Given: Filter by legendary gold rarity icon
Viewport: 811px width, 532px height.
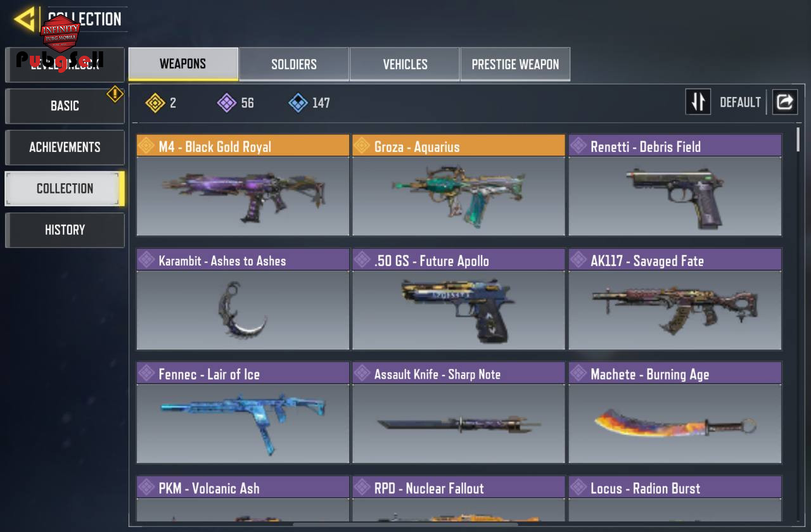Looking at the screenshot, I should coord(155,103).
